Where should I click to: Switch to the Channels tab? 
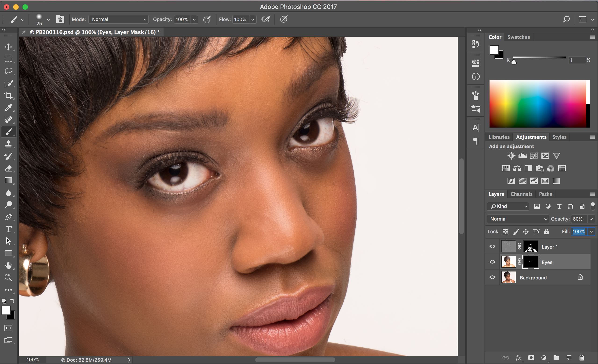pos(521,194)
